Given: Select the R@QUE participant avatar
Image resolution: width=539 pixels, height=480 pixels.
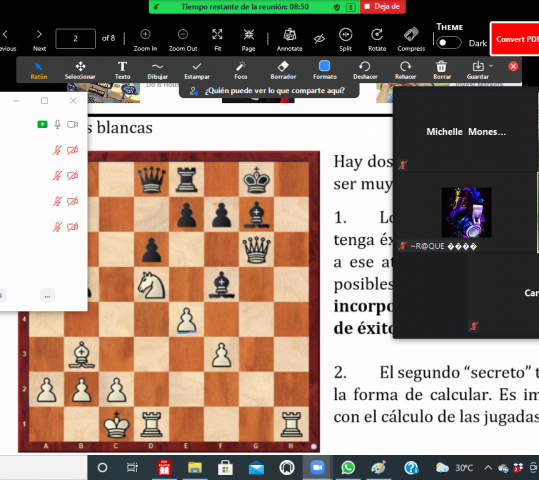Looking at the screenshot, I should 466,212.
